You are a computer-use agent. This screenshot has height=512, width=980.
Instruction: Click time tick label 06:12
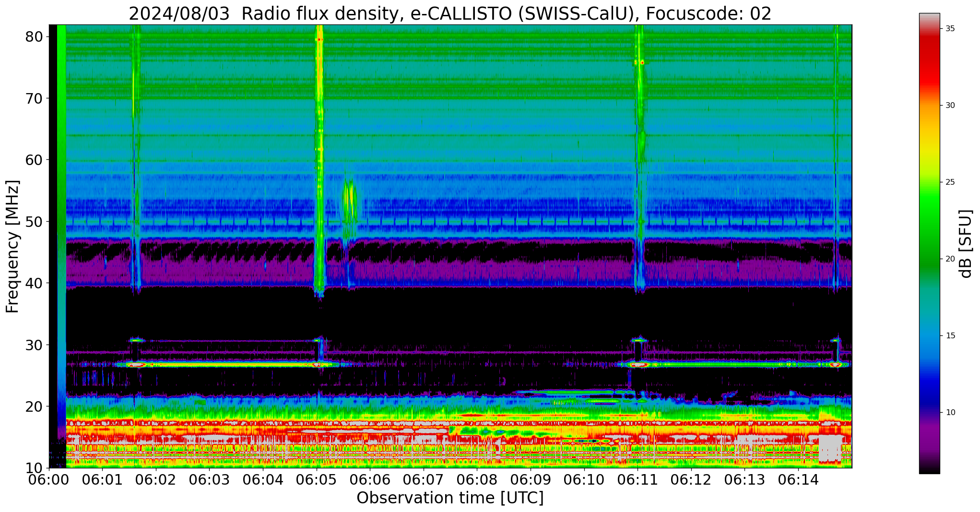(x=691, y=480)
